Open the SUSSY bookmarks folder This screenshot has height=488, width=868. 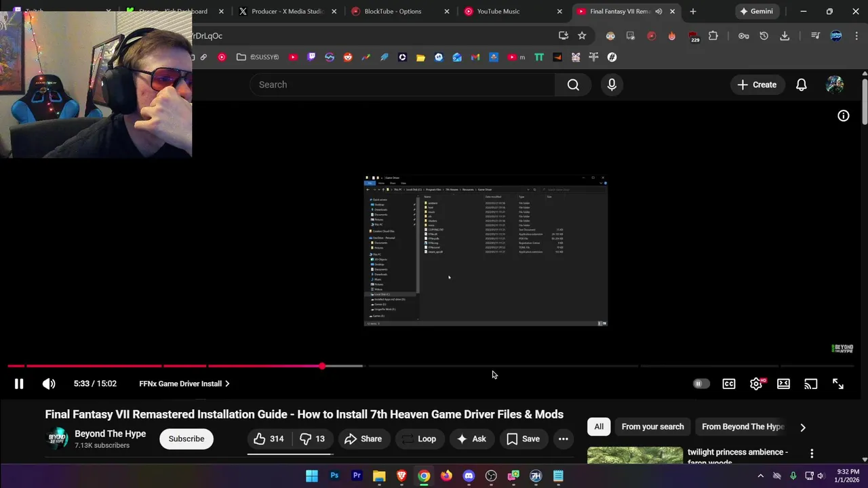coord(258,57)
